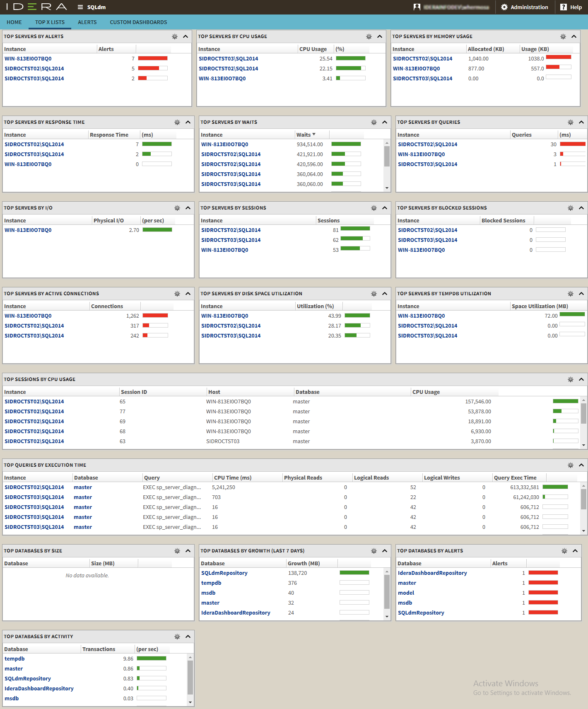Open settings gear for Top Servers by Active Connections

(x=177, y=294)
